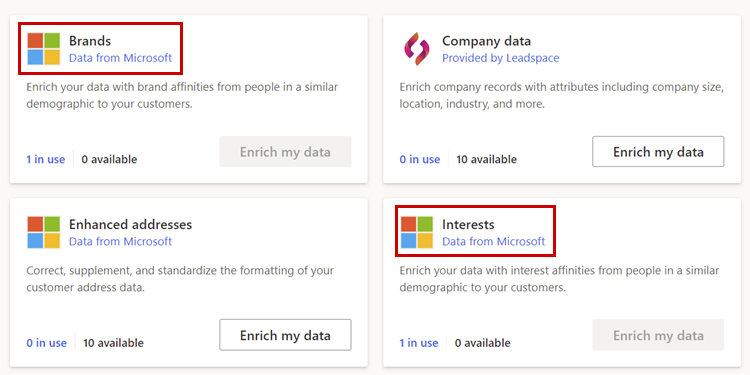Screen dimensions: 750x375
Task: Select the Company data card title
Action: coord(486,41)
